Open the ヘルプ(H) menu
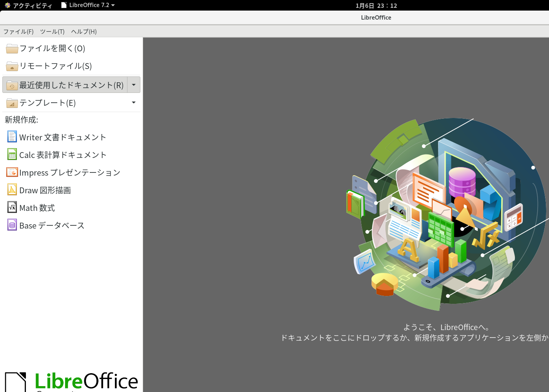549x392 pixels. [84, 31]
